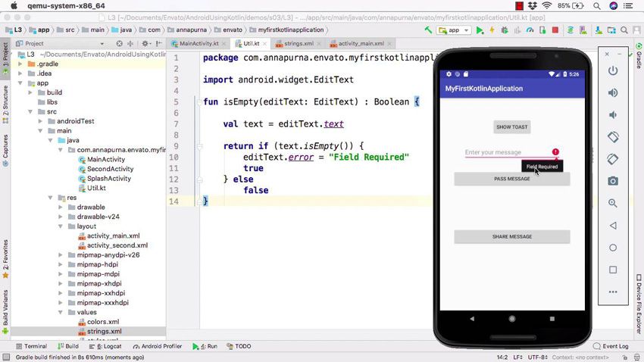Take emulator screenshot with camera icon
Viewport: 644px width, 362px height.
pos(613,181)
